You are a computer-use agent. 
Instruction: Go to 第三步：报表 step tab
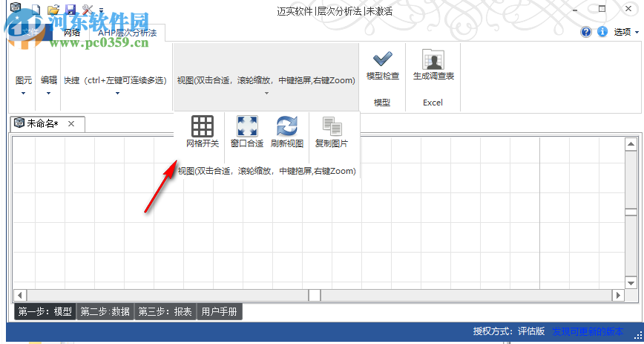coord(165,312)
